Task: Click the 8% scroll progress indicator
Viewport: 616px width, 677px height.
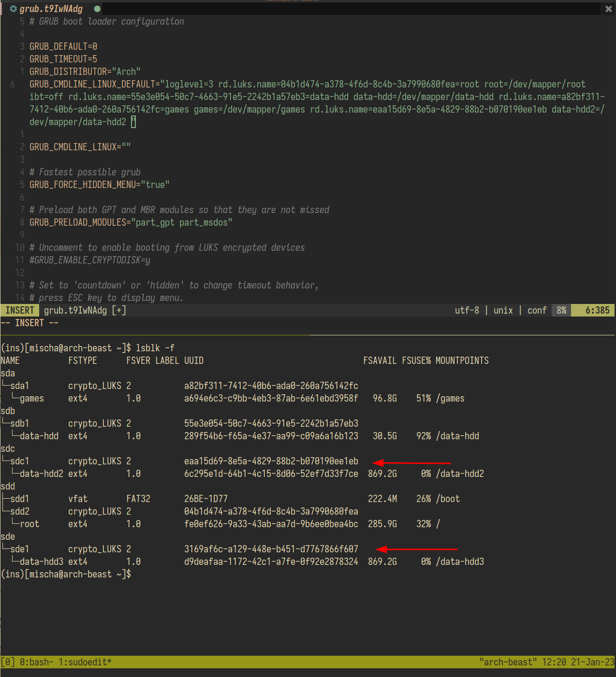Action: tap(560, 310)
